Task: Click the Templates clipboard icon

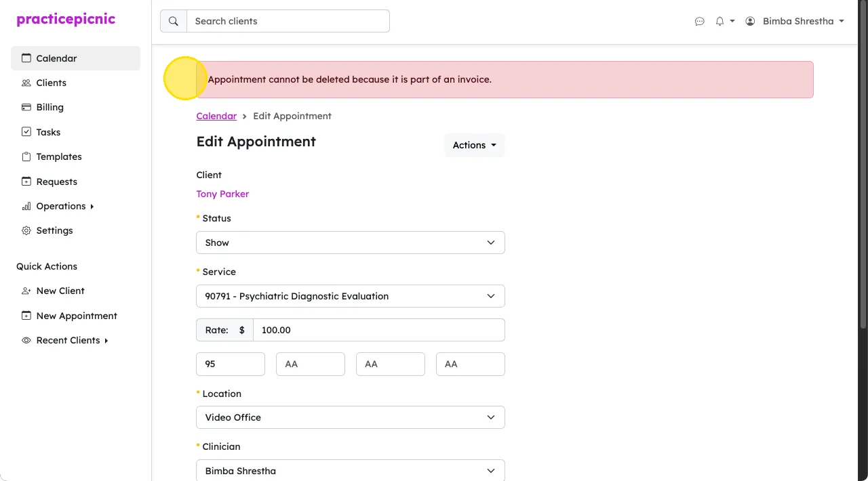Action: [26, 156]
